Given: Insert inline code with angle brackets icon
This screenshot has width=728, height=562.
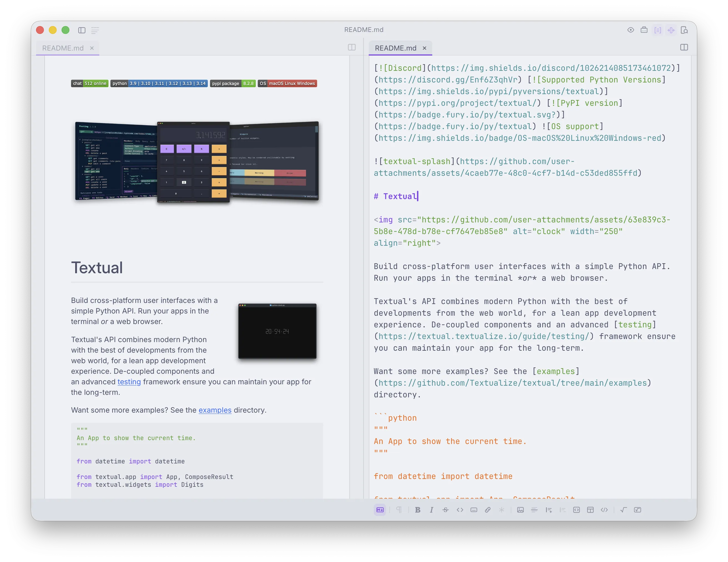Looking at the screenshot, I should pyautogui.click(x=460, y=510).
